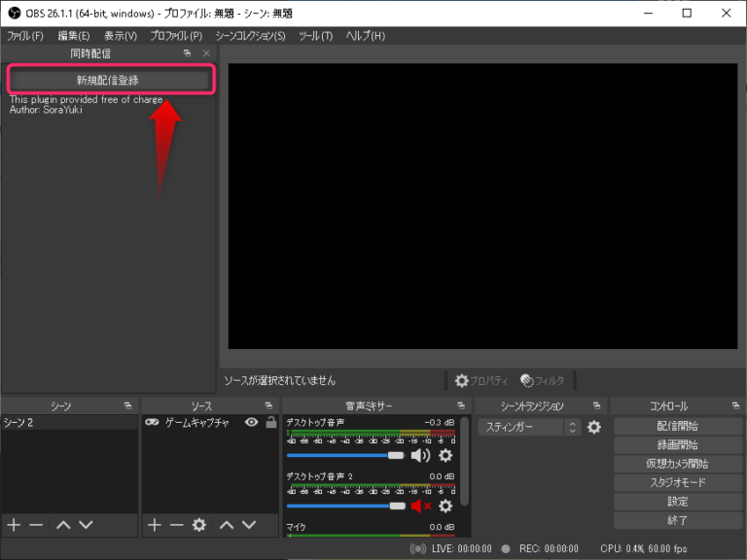Open 設定 button in controls
The image size is (747, 560).
[x=677, y=502]
